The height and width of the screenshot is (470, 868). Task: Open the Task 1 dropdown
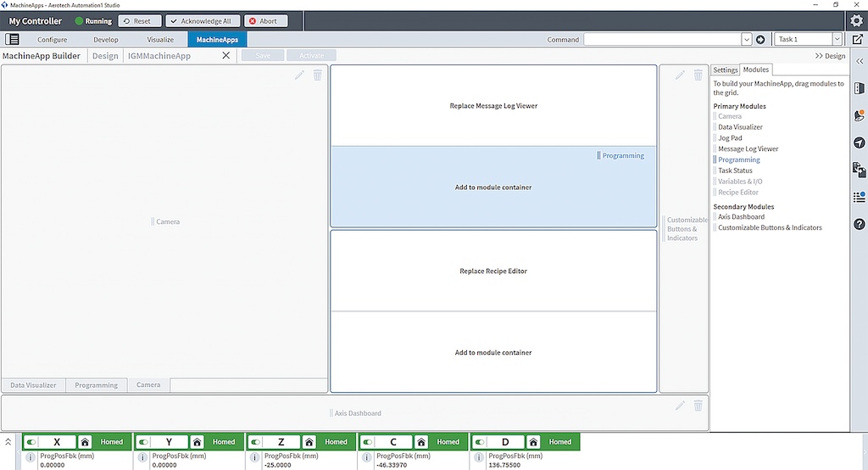(837, 39)
